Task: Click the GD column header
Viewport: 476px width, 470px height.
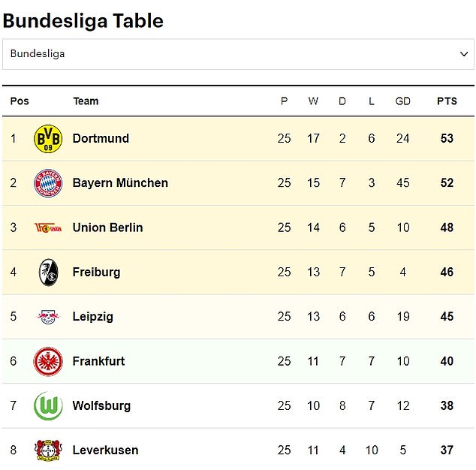Action: 403,101
